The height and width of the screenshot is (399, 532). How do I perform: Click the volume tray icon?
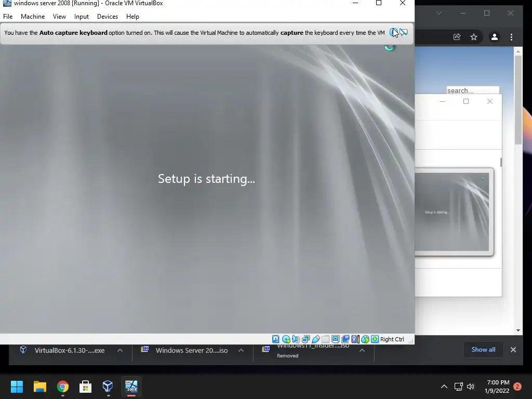click(470, 387)
